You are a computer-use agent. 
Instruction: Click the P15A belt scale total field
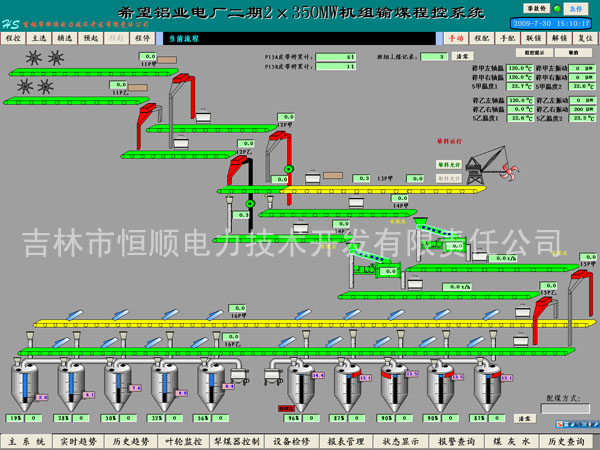point(336,57)
